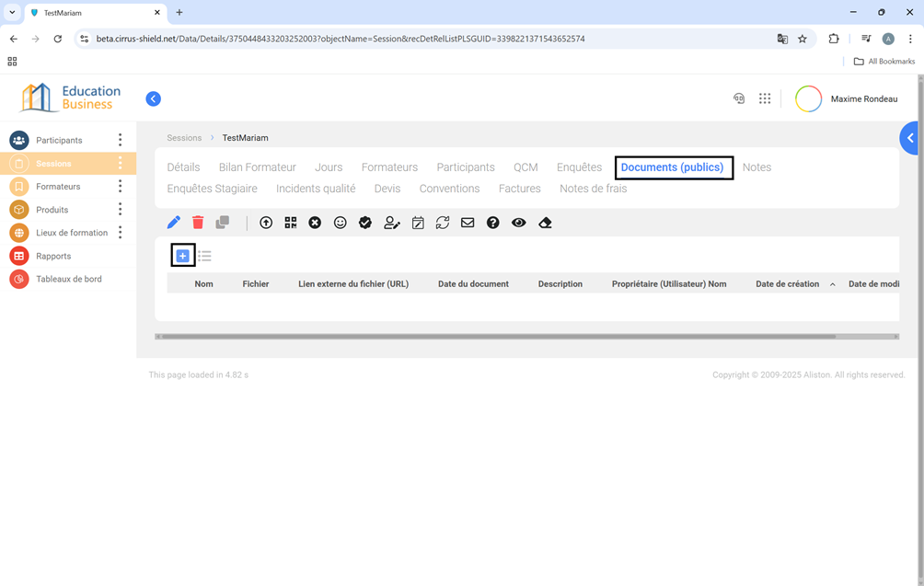
Task: Toggle the eye visibility icon in toolbar
Action: 519,223
